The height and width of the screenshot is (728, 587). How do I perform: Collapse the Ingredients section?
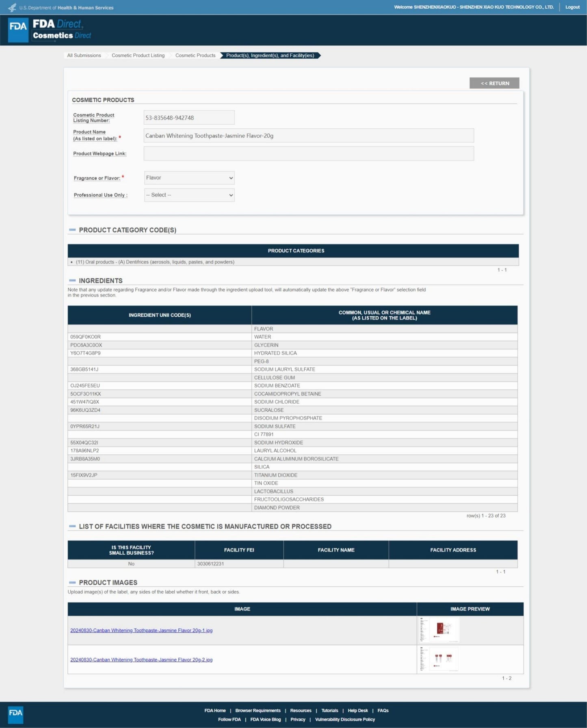[x=72, y=281]
